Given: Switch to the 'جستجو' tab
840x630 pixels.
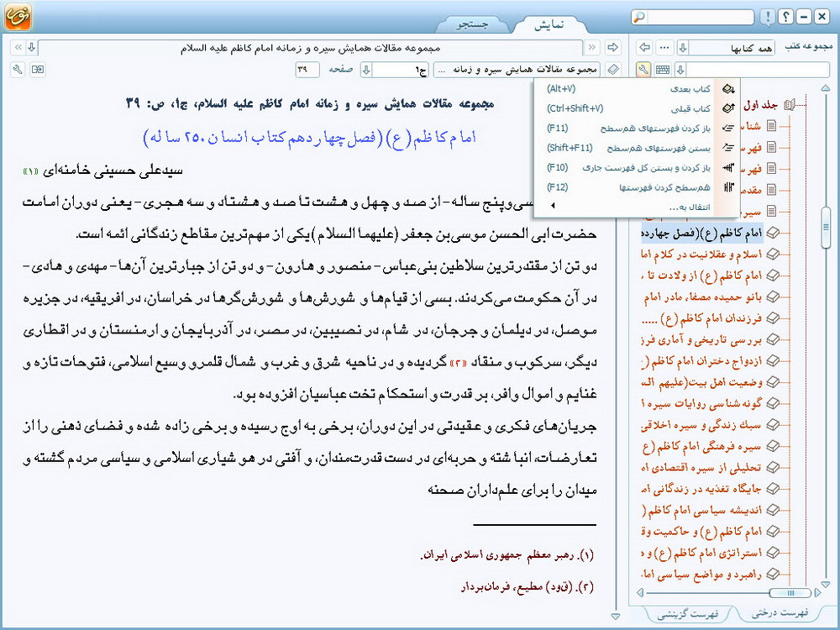Looking at the screenshot, I should coord(472,25).
